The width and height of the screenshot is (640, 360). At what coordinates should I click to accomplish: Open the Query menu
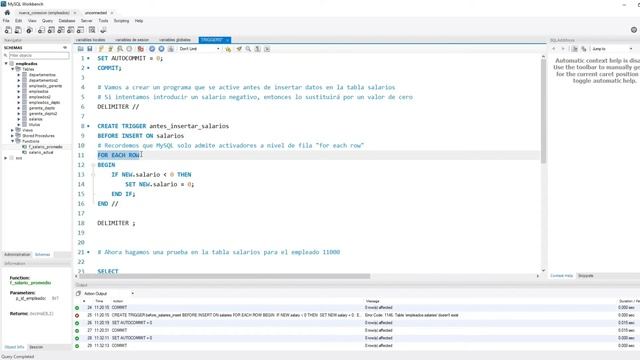click(47, 21)
